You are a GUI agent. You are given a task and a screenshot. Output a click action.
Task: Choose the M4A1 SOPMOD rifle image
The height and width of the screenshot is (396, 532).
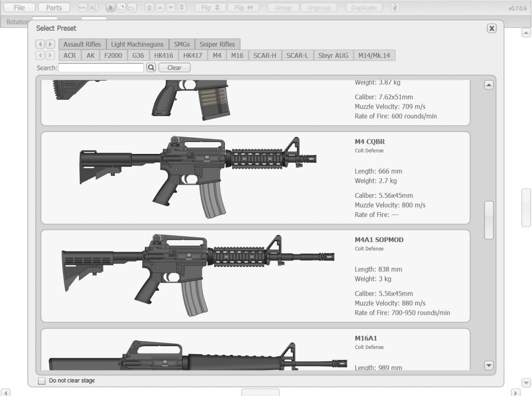click(x=198, y=275)
